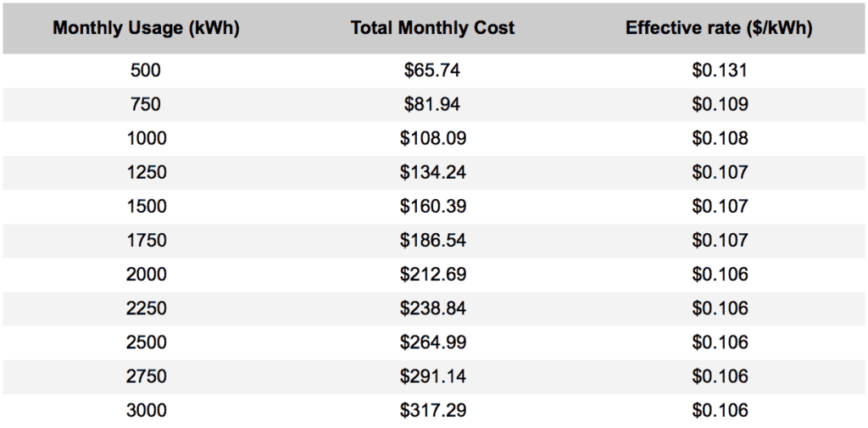Select the $186.54 total cost value
The image size is (868, 428).
coord(432,240)
